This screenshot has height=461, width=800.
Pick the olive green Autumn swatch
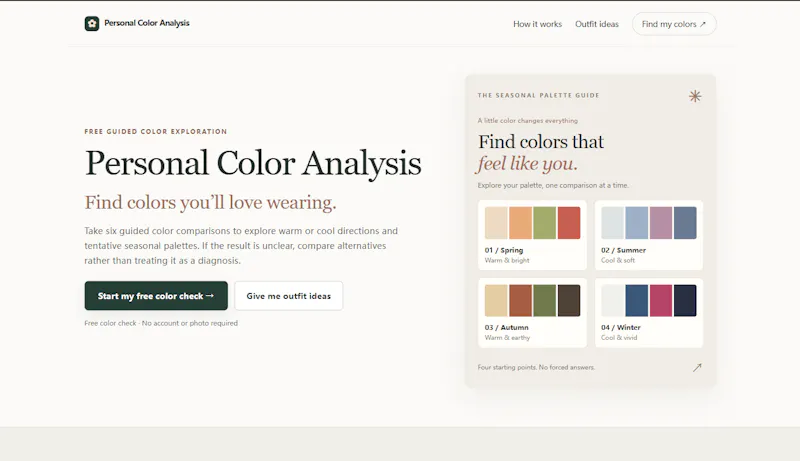click(544, 300)
